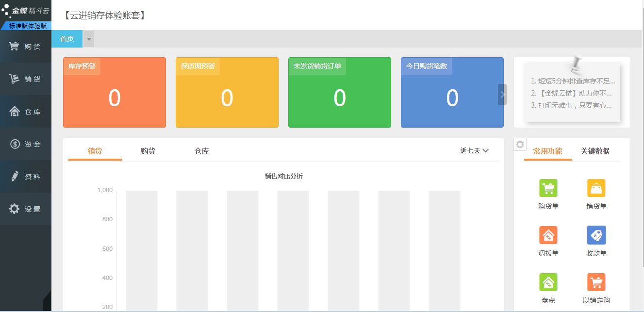Open 设置 in the left sidebar

tap(26, 209)
